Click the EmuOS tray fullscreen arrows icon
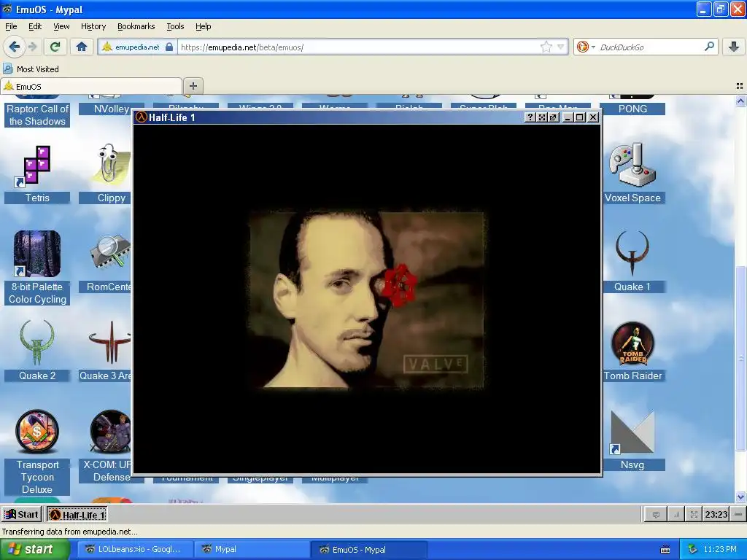 tap(694, 514)
